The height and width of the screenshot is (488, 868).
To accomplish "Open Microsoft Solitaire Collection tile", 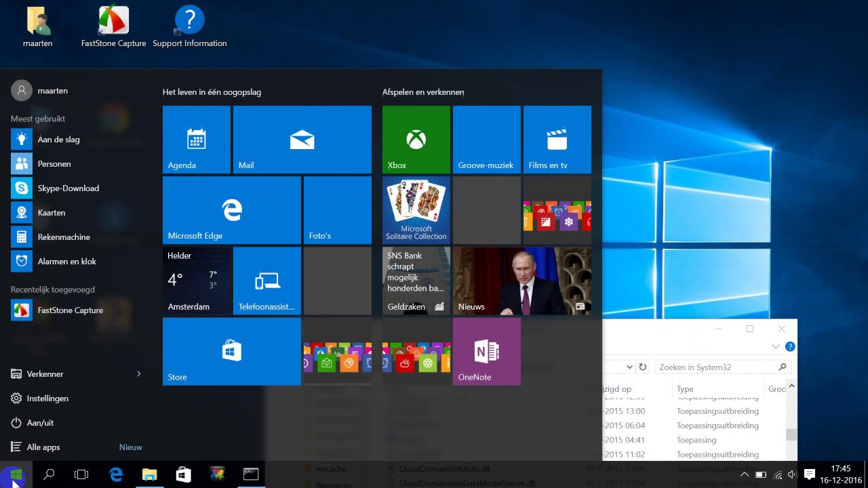I will click(416, 210).
